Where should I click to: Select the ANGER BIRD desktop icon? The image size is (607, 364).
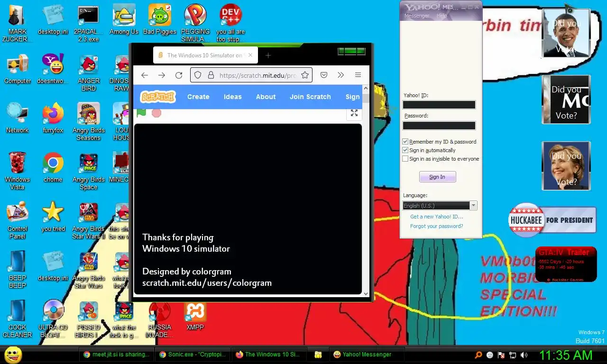[x=88, y=72]
